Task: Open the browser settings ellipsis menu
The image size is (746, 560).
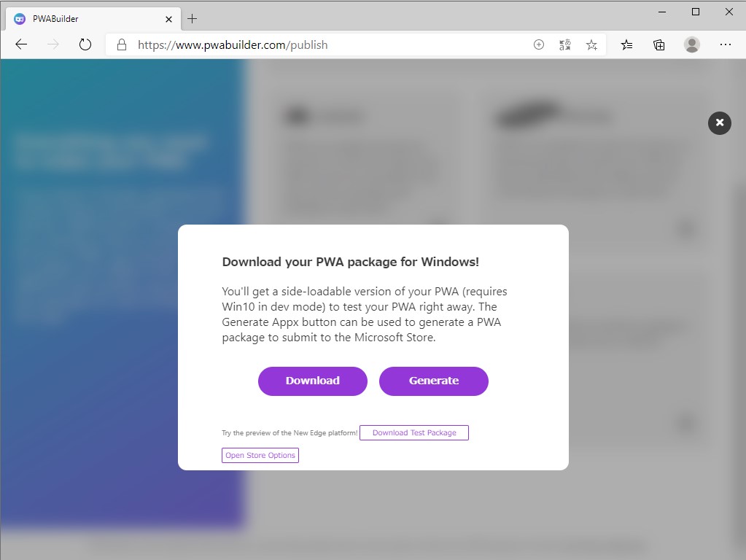Action: click(726, 44)
